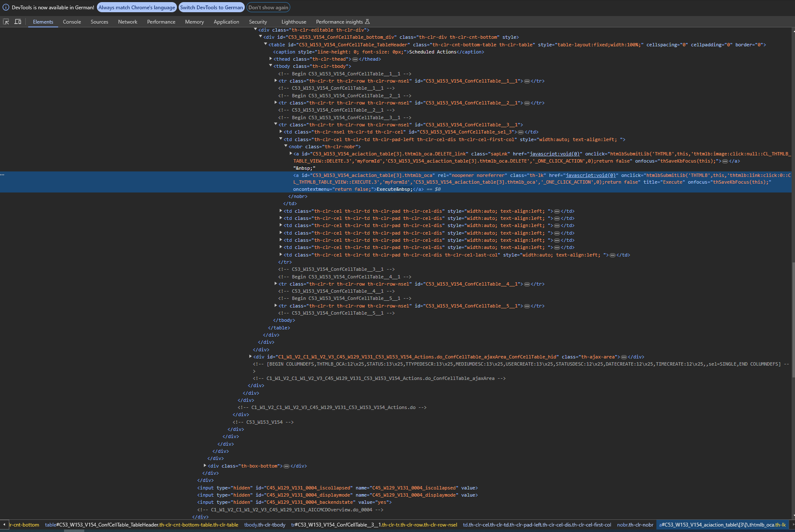Click the ellipsis badge in the ConfCellTable_sel_3 cell

[x=521, y=132]
